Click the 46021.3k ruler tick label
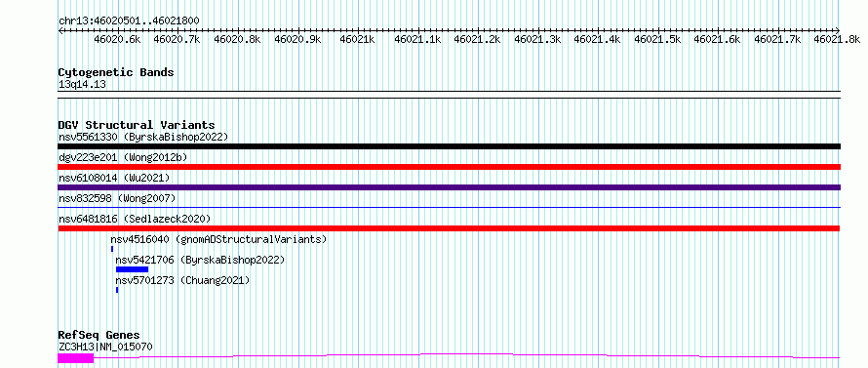This screenshot has height=368, width=868. point(537,39)
